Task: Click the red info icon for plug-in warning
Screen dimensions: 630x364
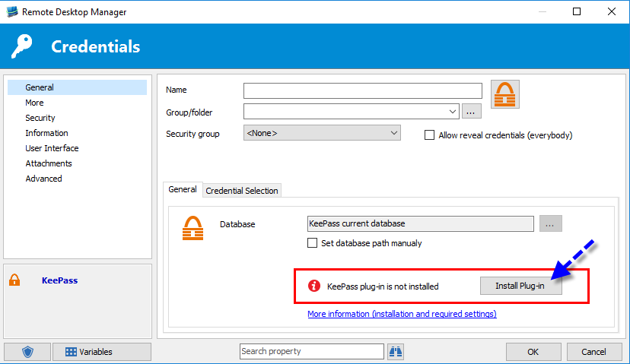Action: [x=313, y=286]
